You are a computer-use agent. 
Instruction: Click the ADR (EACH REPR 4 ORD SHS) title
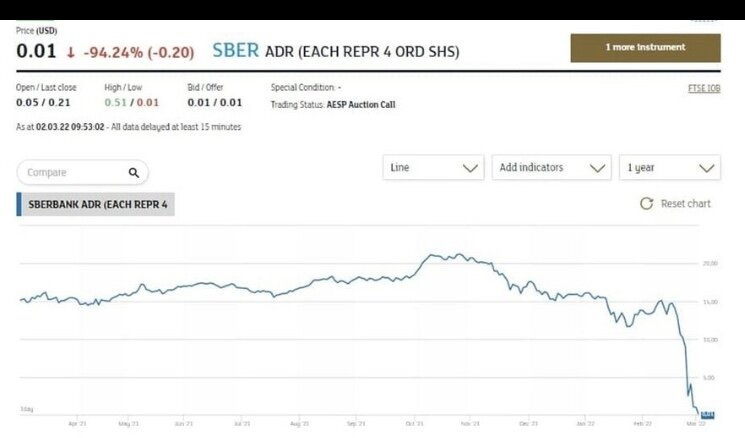tap(362, 51)
